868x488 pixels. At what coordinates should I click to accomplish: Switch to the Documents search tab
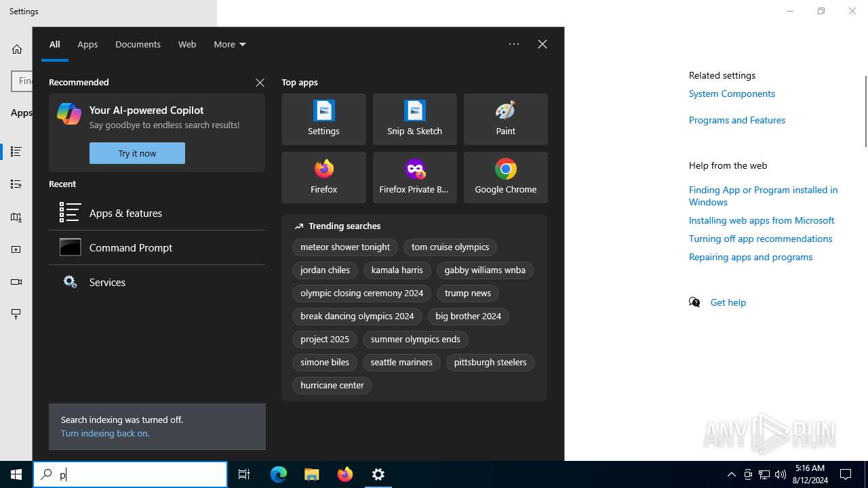tap(138, 44)
